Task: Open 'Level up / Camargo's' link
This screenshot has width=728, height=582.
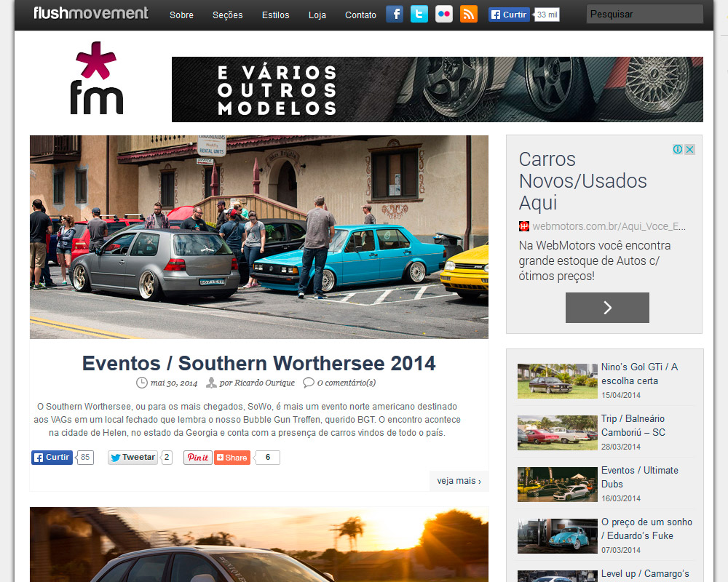Action: pos(645,574)
